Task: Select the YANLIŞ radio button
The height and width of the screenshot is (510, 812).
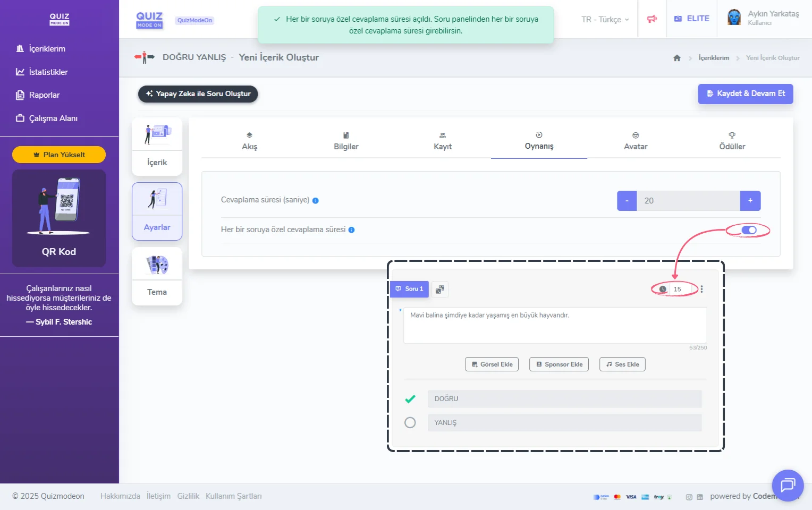Action: tap(410, 423)
